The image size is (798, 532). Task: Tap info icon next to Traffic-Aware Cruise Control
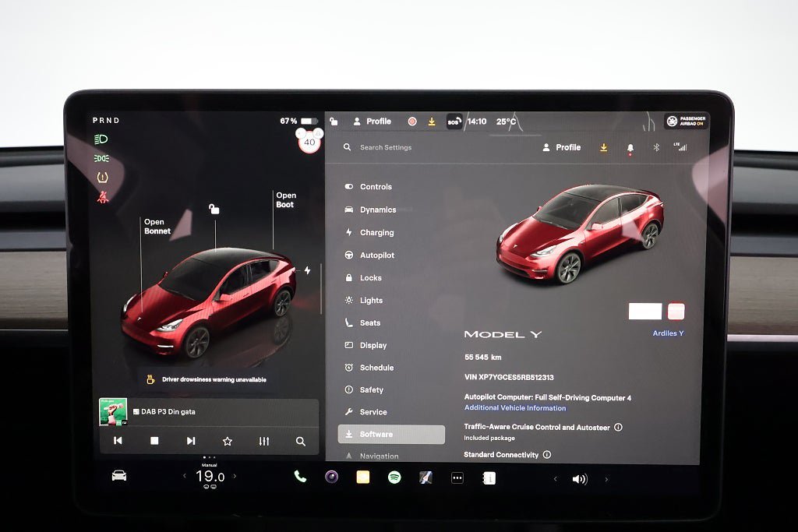(618, 427)
